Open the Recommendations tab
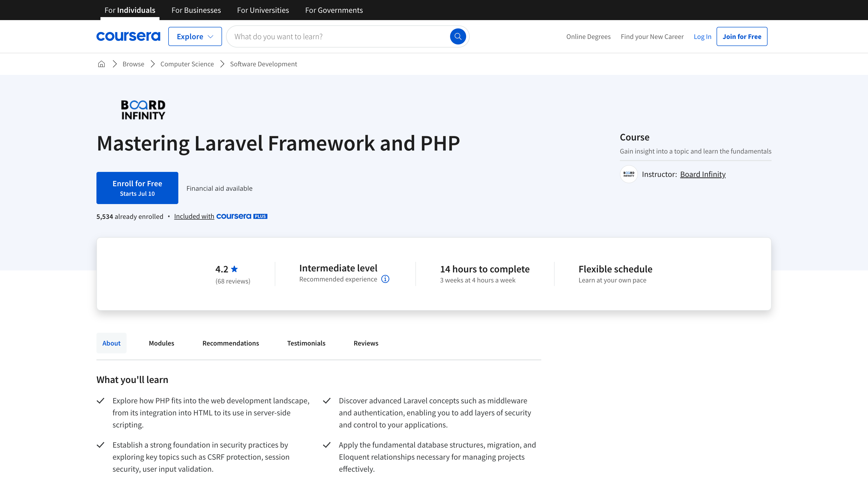 231,343
